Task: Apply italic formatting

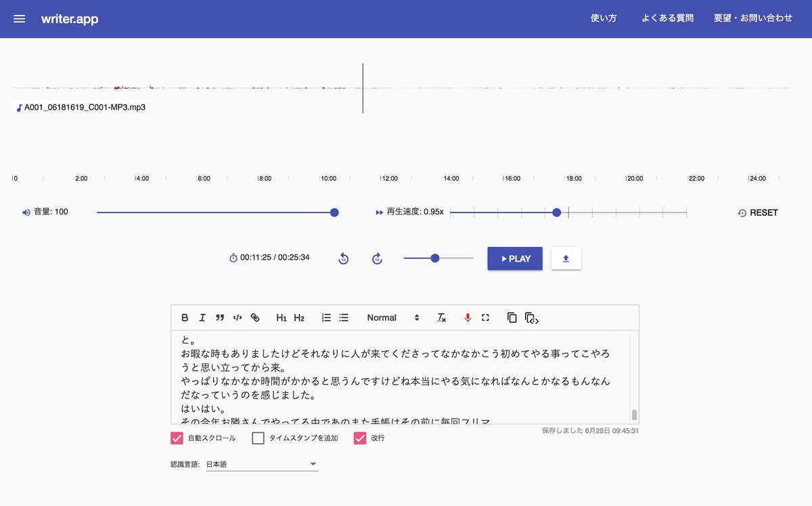Action: coord(202,317)
